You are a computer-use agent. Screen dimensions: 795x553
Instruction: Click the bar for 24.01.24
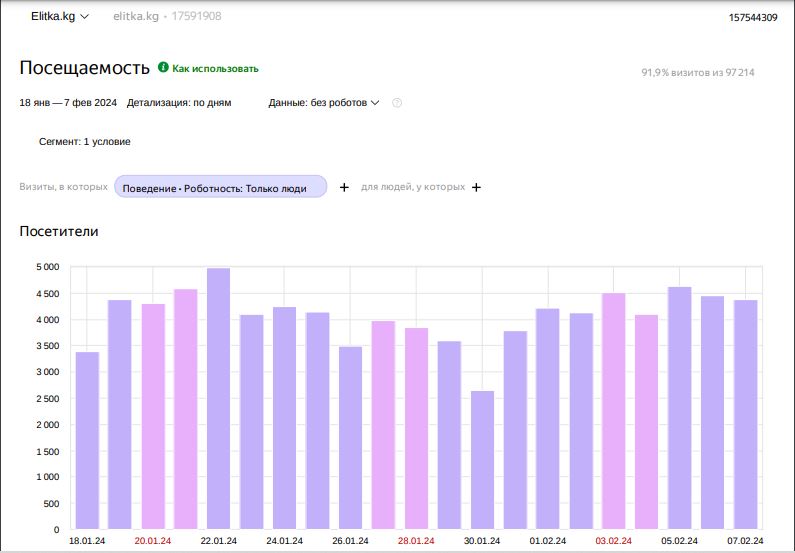pos(284,418)
